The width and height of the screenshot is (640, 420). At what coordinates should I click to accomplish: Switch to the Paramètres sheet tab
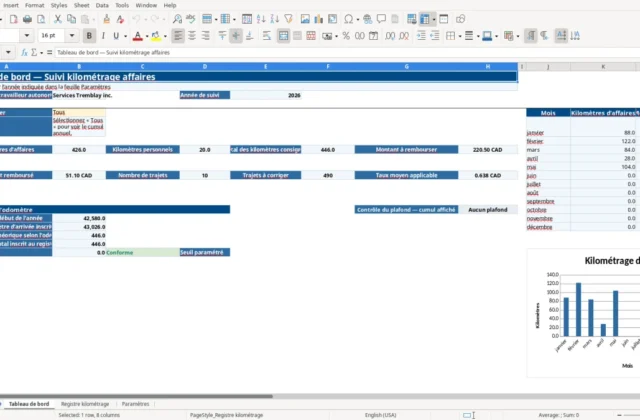pyautogui.click(x=136, y=404)
